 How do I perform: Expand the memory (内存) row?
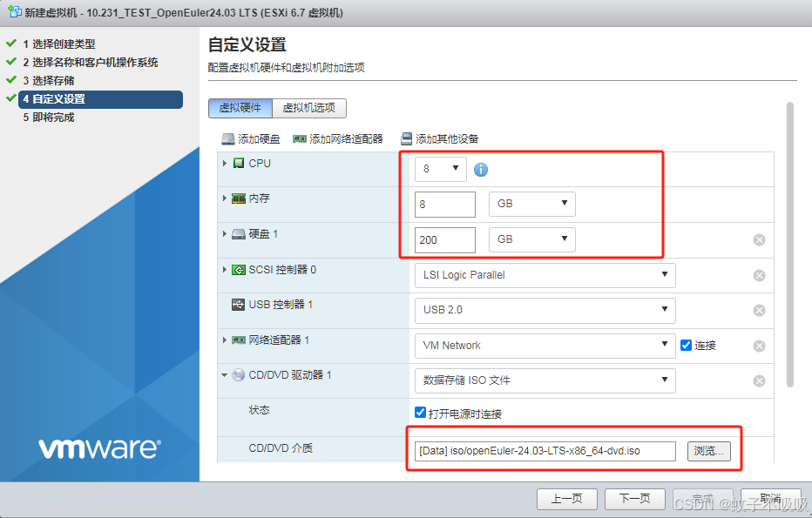225,198
